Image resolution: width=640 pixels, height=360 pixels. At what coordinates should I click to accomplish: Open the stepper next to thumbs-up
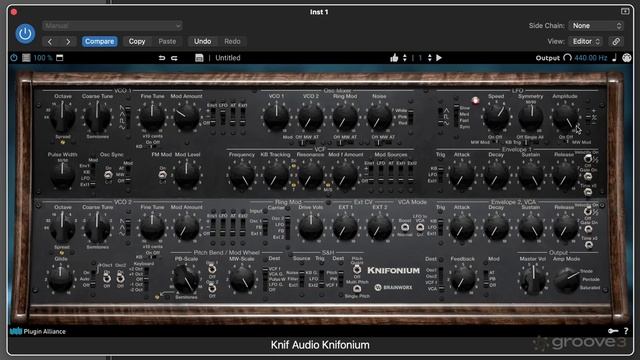[405, 58]
